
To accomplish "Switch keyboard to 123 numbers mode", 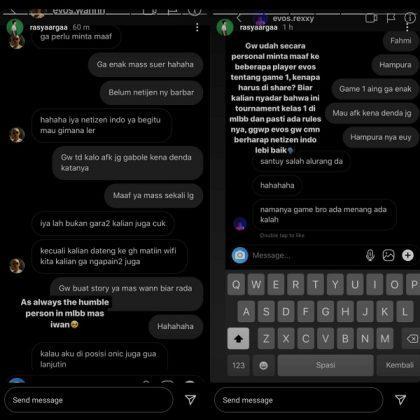I will [238, 365].
